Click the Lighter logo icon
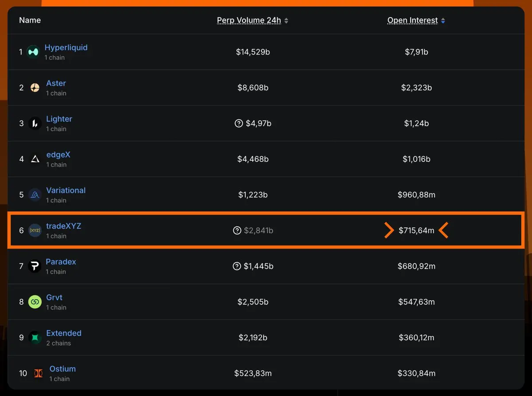The width and height of the screenshot is (532, 396). point(35,124)
